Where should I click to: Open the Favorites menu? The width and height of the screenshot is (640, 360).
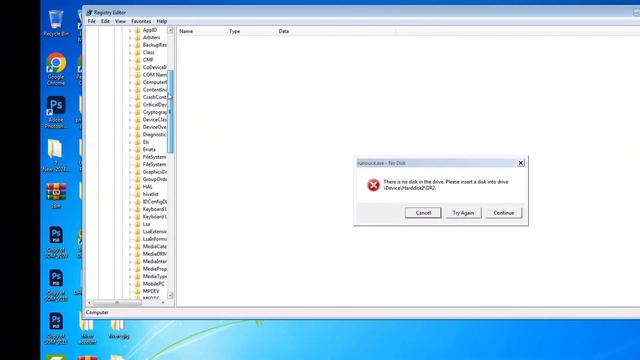click(x=141, y=21)
